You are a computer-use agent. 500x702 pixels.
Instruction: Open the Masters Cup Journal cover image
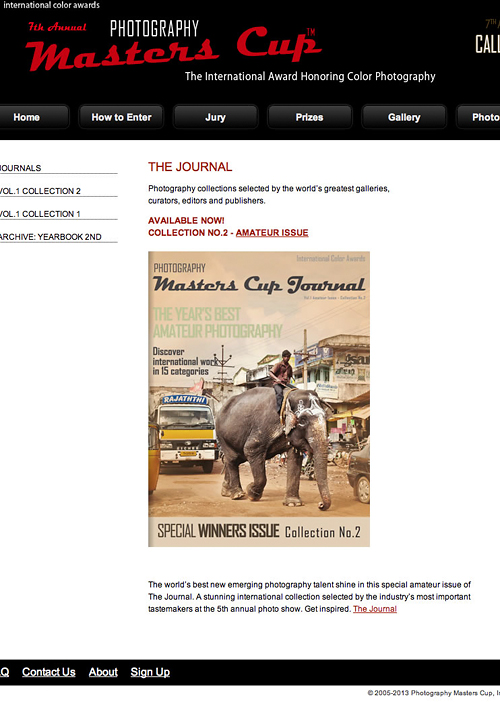point(259,399)
